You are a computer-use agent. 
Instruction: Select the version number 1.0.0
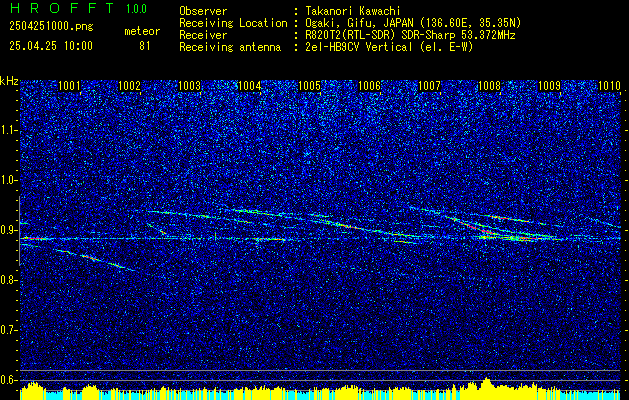[136, 8]
